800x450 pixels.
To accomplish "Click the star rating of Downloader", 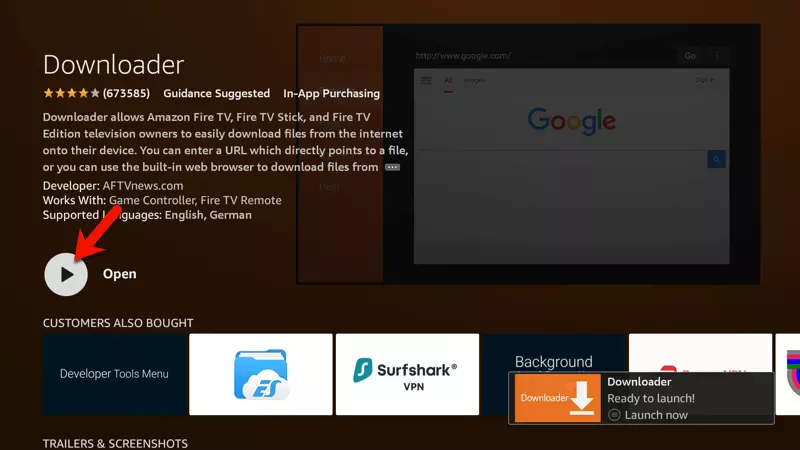I will (x=71, y=93).
